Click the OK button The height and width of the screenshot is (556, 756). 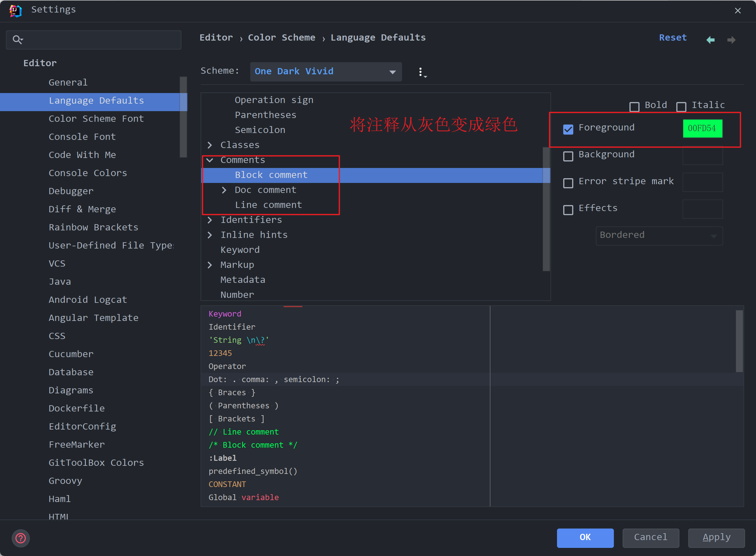[585, 538]
